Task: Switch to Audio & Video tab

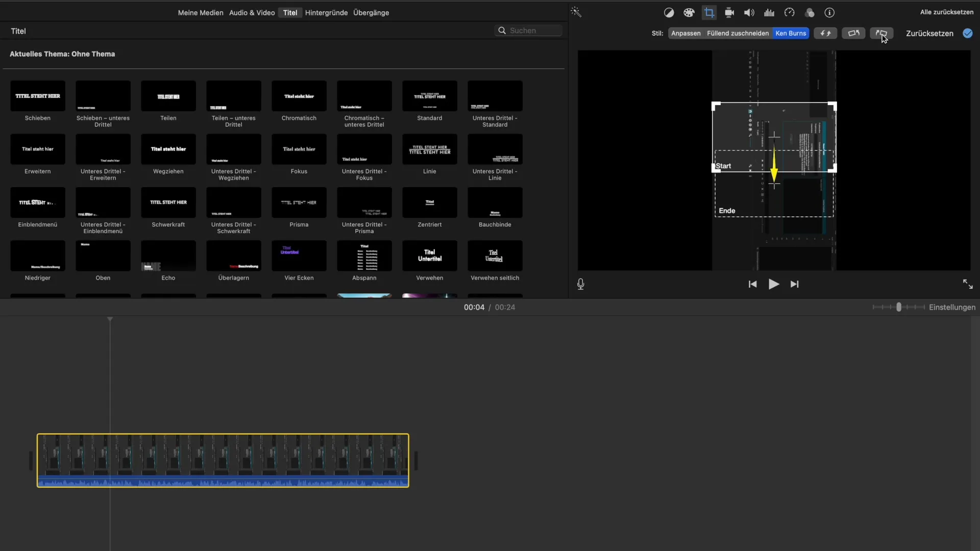Action: tap(252, 13)
